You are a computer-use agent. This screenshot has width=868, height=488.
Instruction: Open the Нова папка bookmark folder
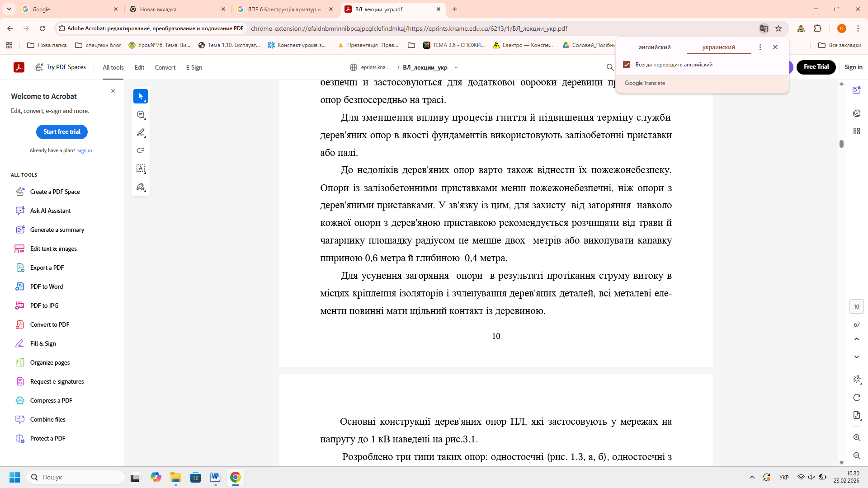(x=47, y=45)
